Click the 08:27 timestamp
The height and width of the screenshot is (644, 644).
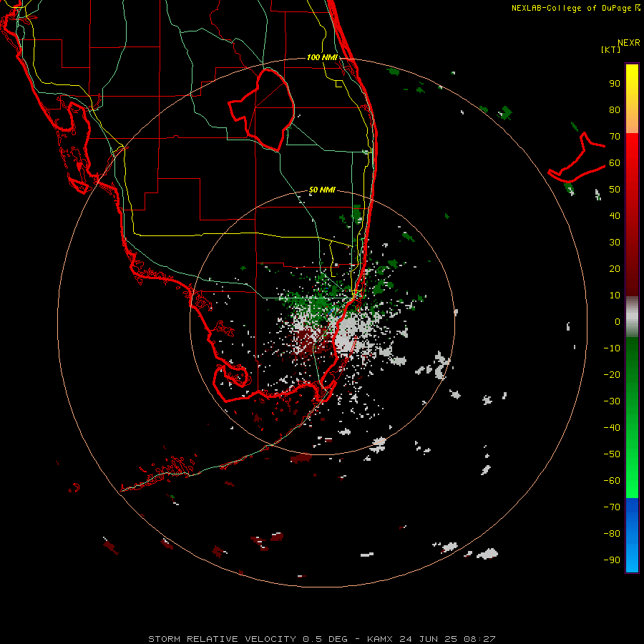pos(479,639)
